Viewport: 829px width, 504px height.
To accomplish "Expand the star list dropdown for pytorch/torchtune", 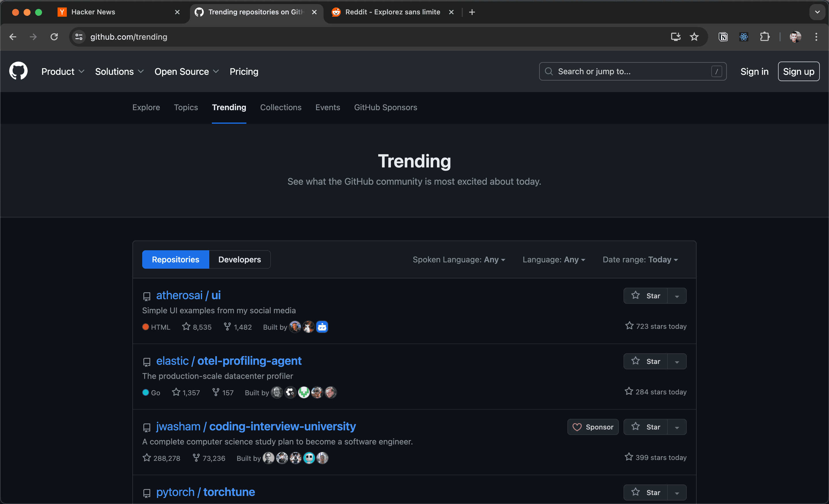I will [677, 492].
